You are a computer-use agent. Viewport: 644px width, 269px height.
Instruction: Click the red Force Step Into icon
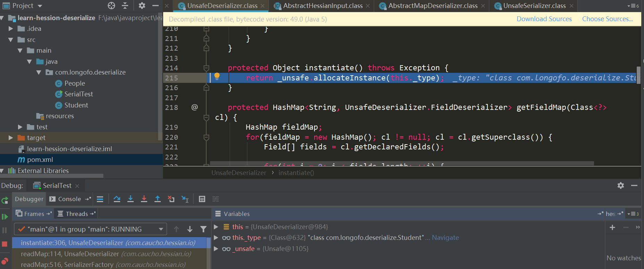click(144, 199)
